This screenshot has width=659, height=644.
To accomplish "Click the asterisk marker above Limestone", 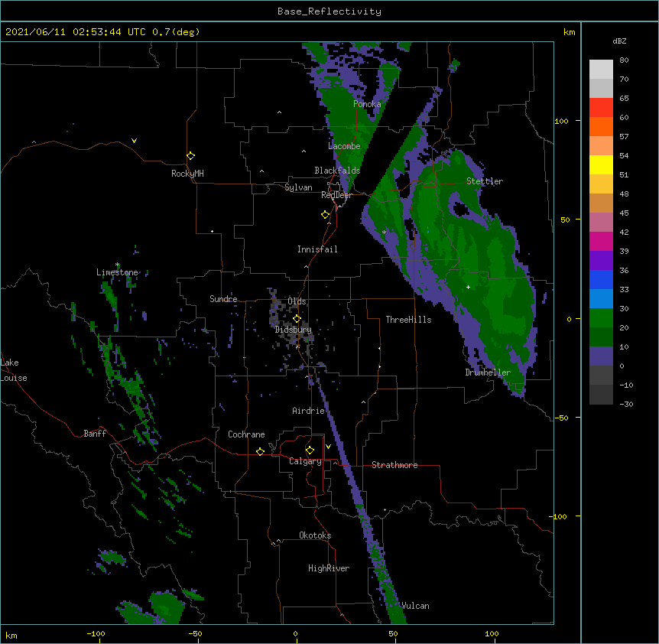I will pos(117,265).
